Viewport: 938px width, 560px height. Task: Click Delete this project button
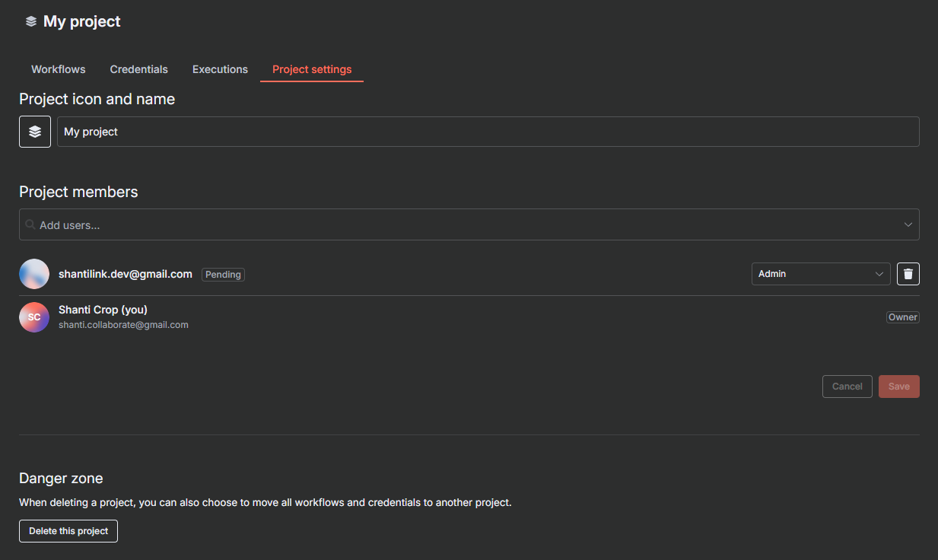click(68, 531)
